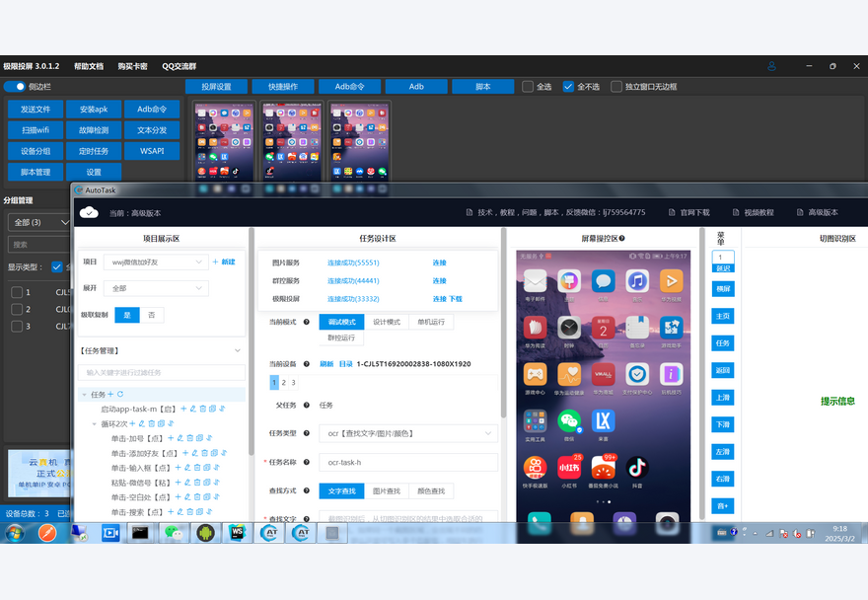The width and height of the screenshot is (868, 600).
Task: Click the Safari compass icon in taskbar
Action: (46, 533)
